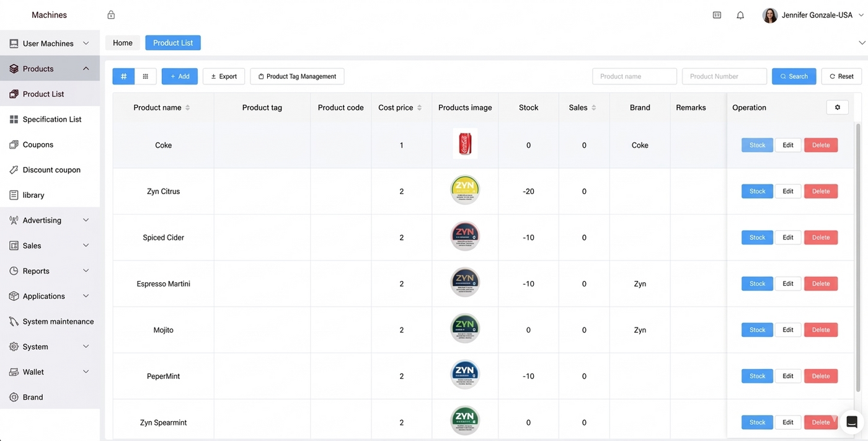Screen dimensions: 868x441
Task: Click the Coke product image thumbnail
Action: tap(464, 144)
